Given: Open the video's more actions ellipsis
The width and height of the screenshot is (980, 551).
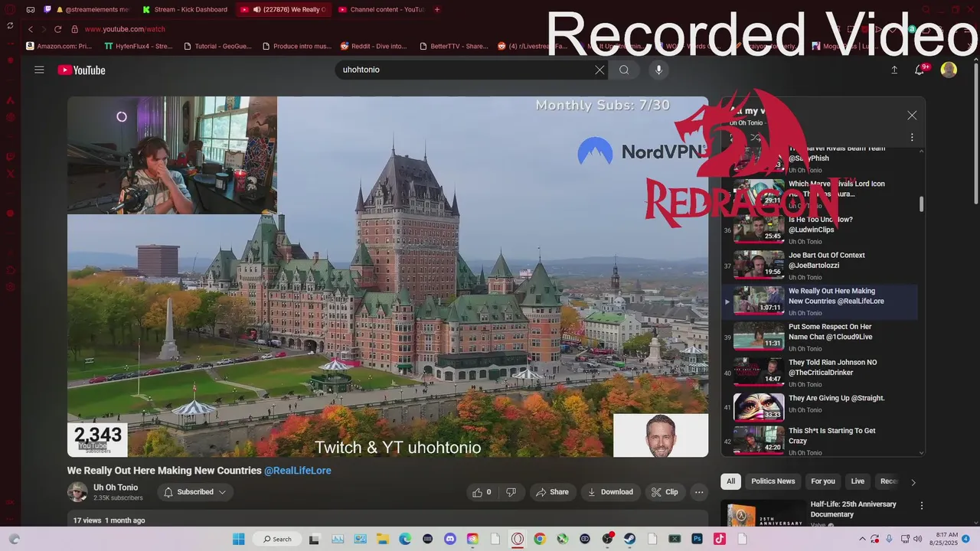Looking at the screenshot, I should pyautogui.click(x=699, y=492).
